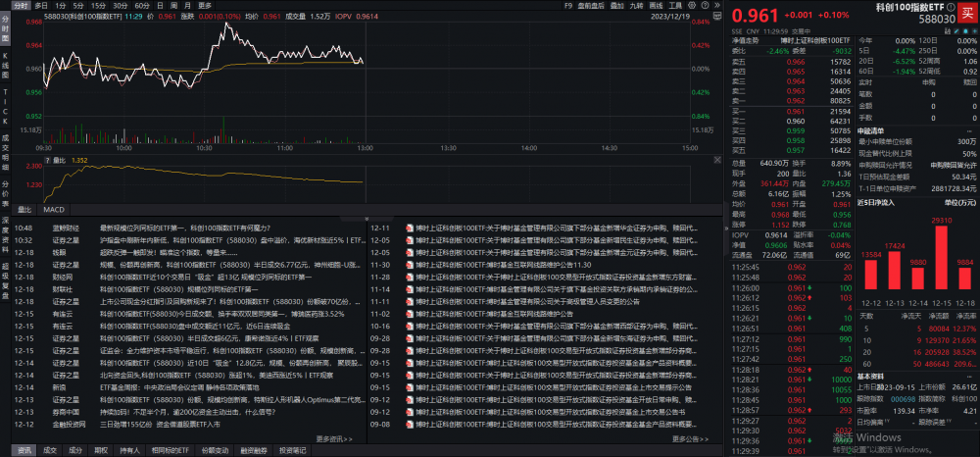Screen dimensions: 980x457
Task: Expand 申赎清单 with the ellipsis button
Action: tap(970, 132)
